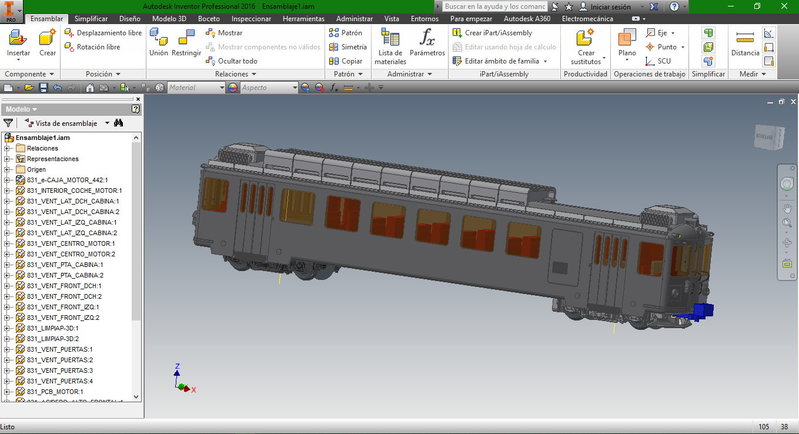
Task: Click the open folder icon in quick access toolbar
Action: (x=29, y=88)
